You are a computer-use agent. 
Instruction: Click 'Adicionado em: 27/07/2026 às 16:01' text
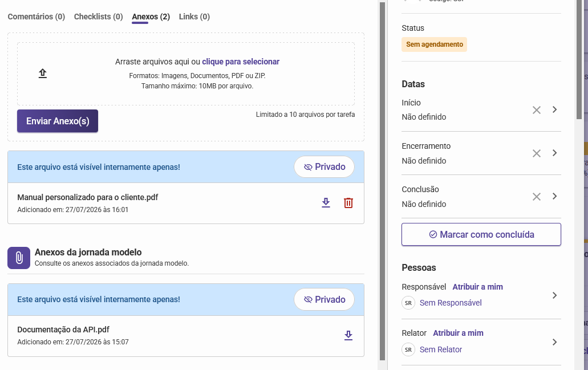(x=73, y=210)
